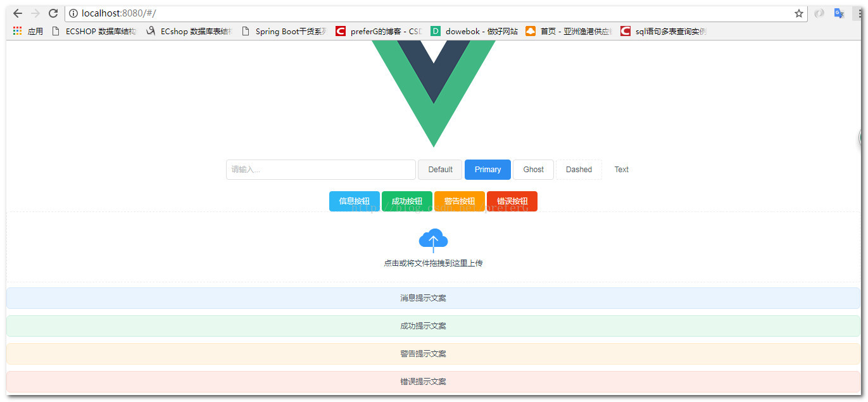The height and width of the screenshot is (402, 868).
Task: Open ECshop 数据库表结构 bookmark
Action: tap(189, 31)
